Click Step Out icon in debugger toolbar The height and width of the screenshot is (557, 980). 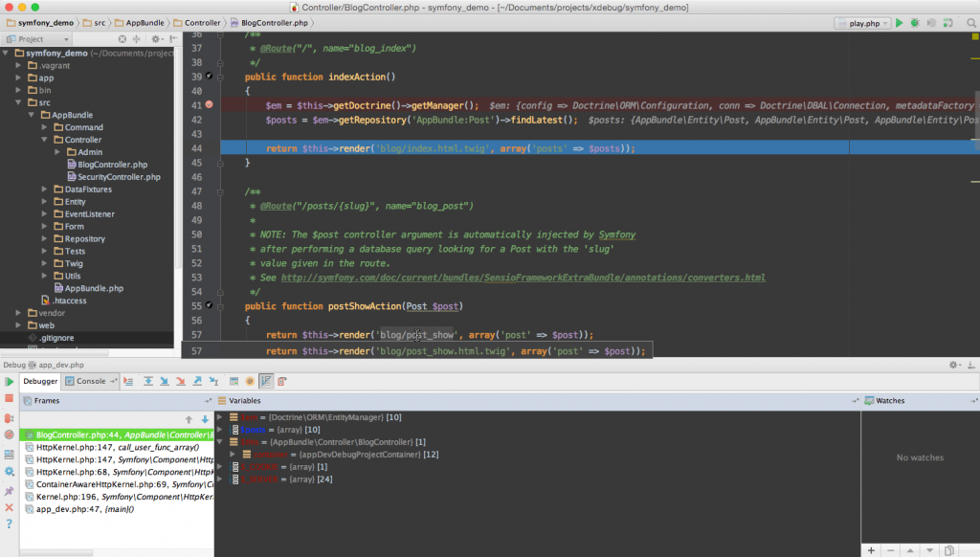coord(197,381)
